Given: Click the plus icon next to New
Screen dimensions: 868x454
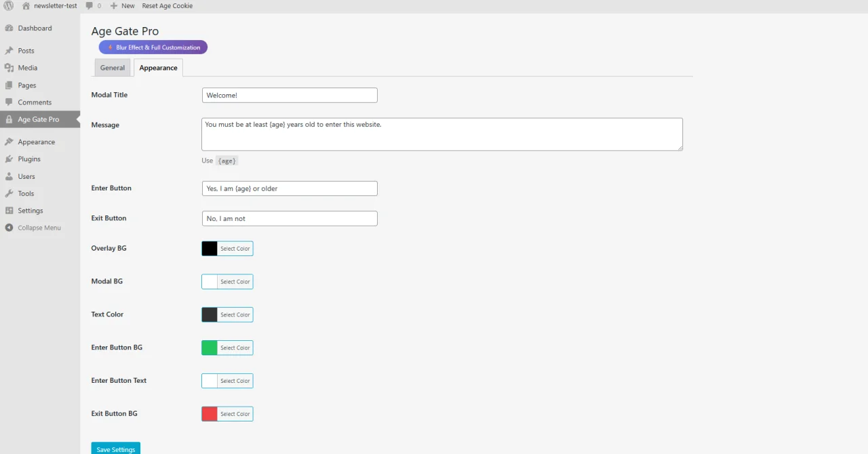Looking at the screenshot, I should tap(114, 5).
